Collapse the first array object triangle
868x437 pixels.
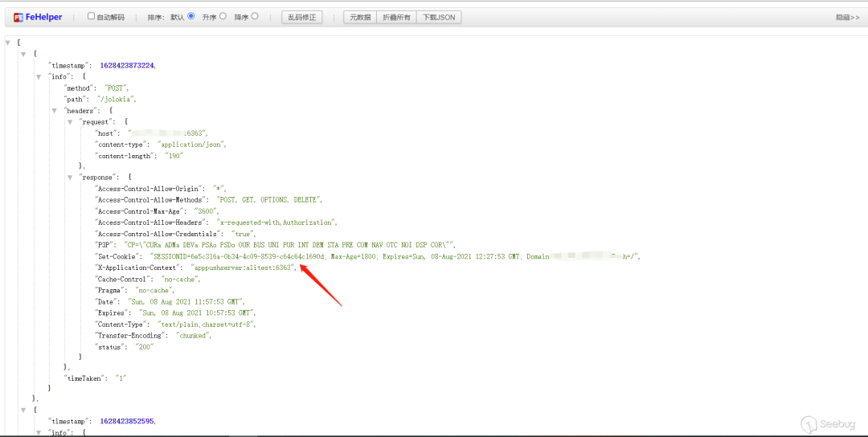[23, 54]
